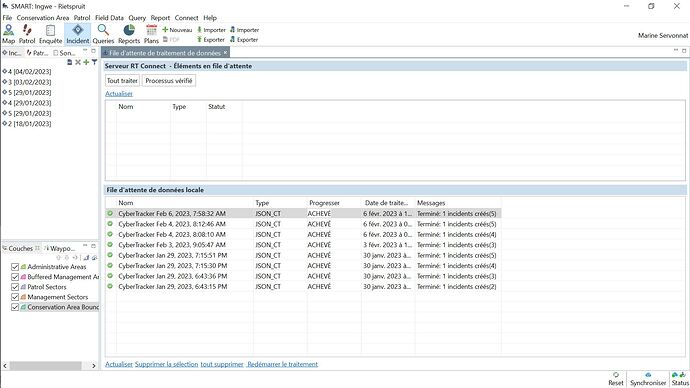Toggle the Buffered Management layer checkbox
This screenshot has height=388, width=690.
tap(15, 277)
